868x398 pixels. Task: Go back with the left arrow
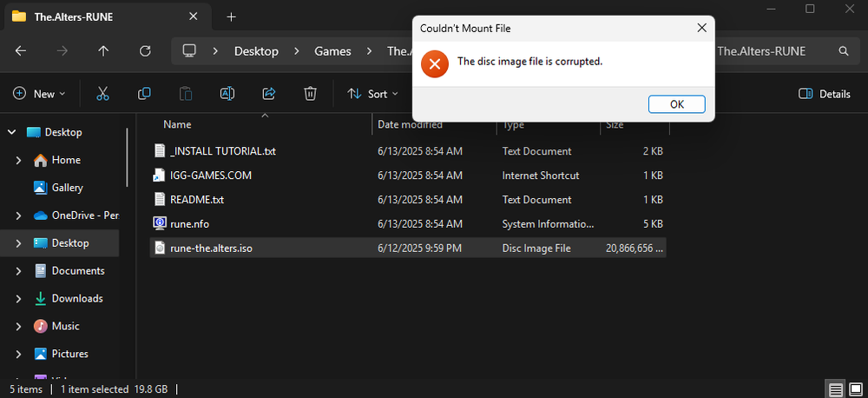21,51
